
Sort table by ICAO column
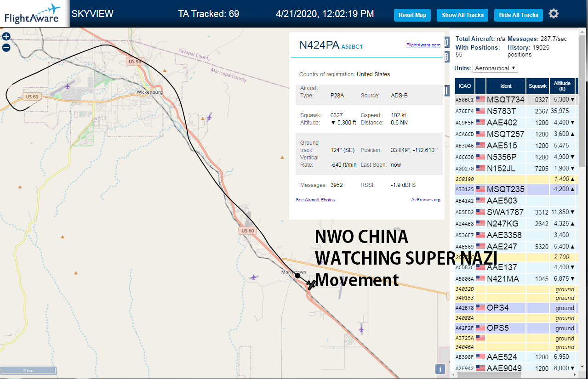pyautogui.click(x=465, y=86)
